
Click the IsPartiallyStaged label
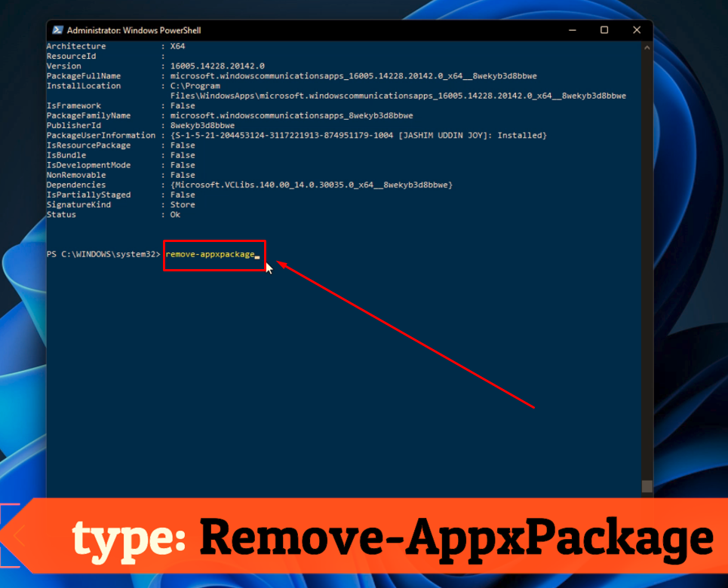click(89, 195)
